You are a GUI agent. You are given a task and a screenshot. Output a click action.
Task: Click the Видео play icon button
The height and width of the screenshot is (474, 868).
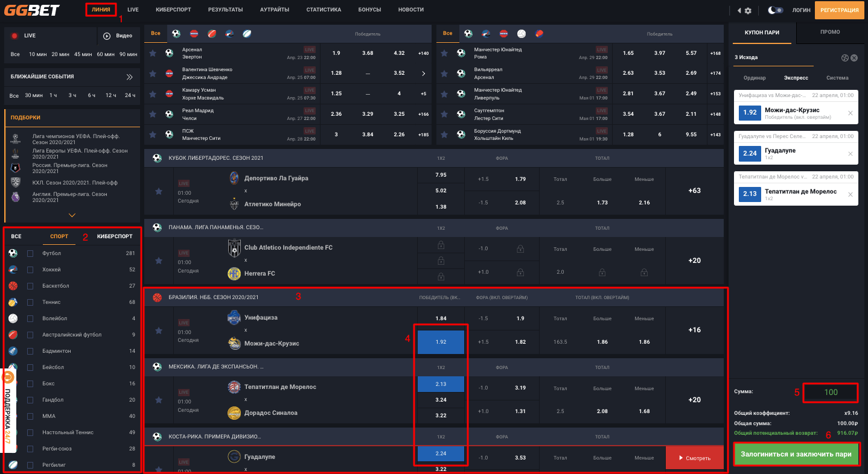tap(107, 36)
